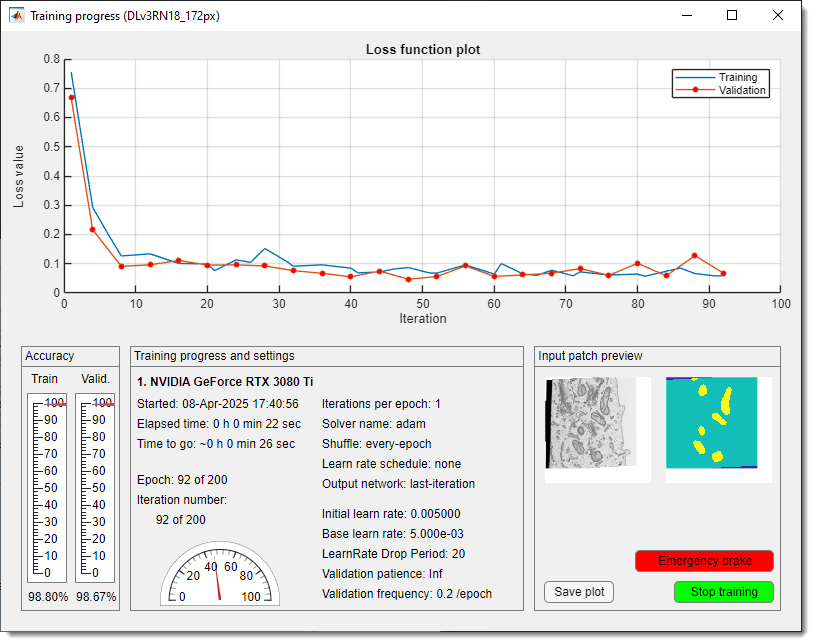This screenshot has width=814, height=644.
Task: Click the Train accuracy vertical gauge
Action: (46, 487)
